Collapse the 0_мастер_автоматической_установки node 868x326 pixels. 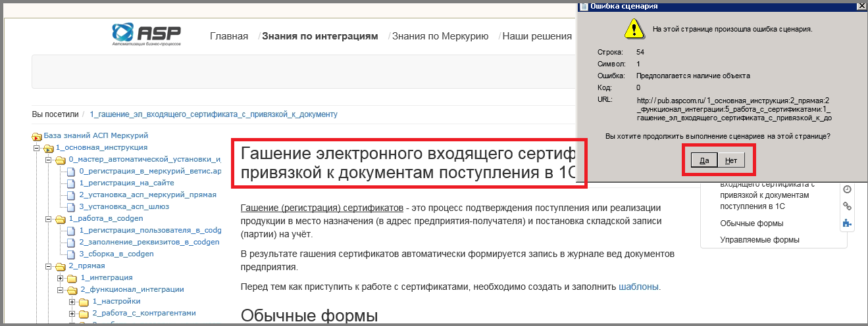[x=48, y=160]
